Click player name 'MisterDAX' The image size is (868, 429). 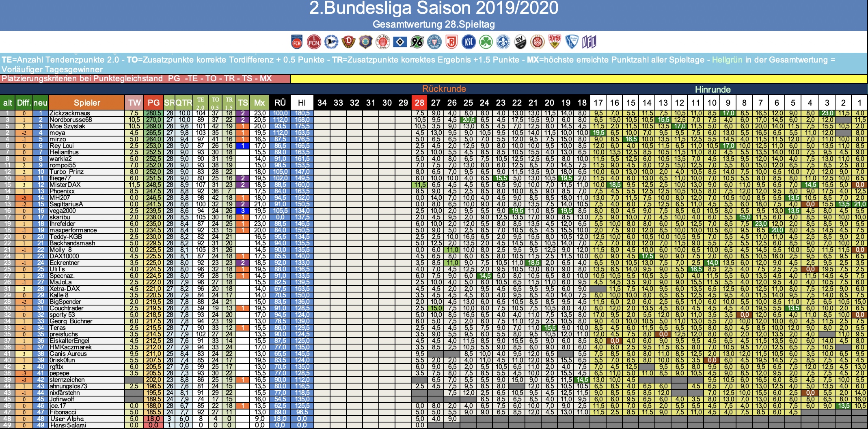pos(65,185)
